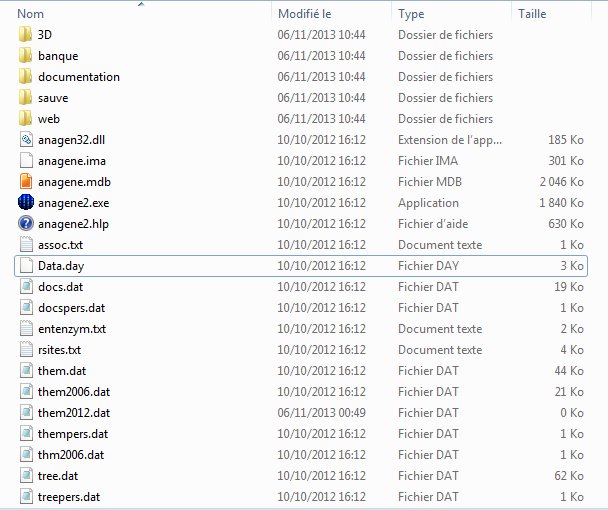Select the anagen32.dll file icon

point(26,140)
